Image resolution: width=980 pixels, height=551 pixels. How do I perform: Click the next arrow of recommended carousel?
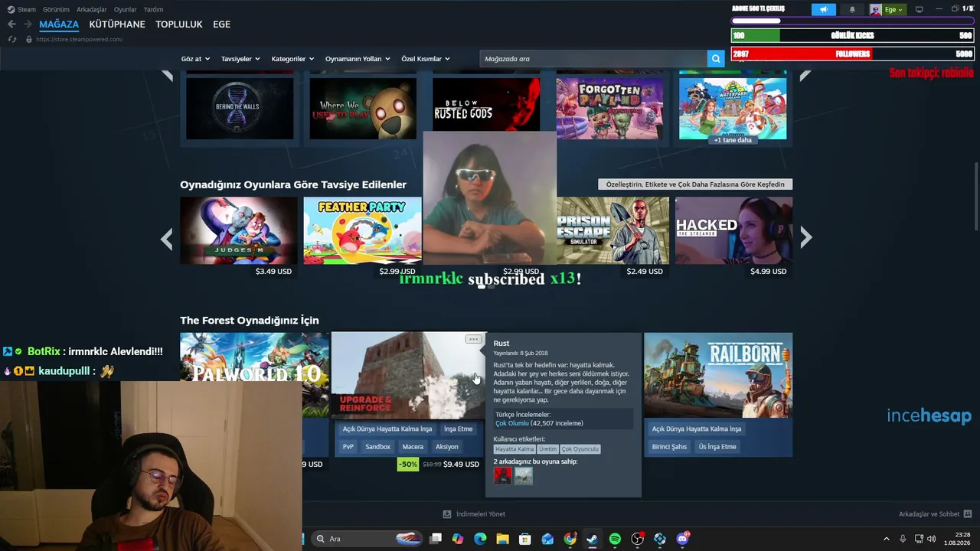click(x=805, y=238)
